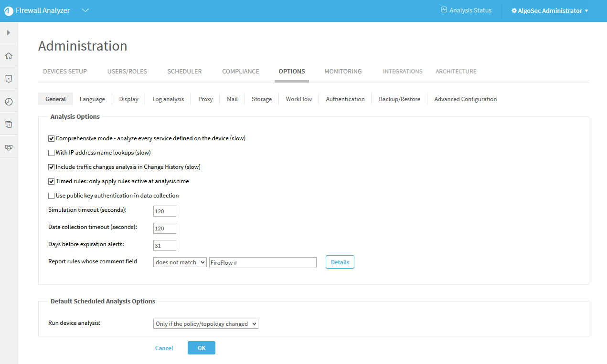Open the Backup/Restore options tab
The width and height of the screenshot is (607, 364).
pos(399,99)
